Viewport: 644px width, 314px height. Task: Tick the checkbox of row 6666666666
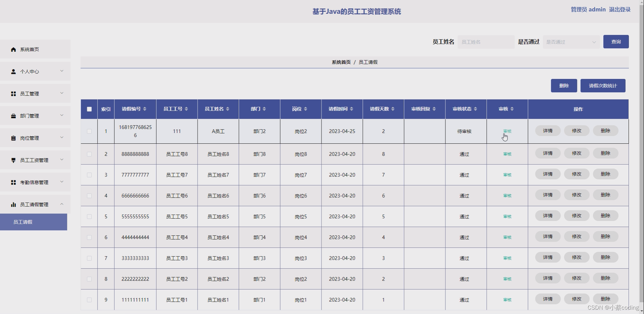(x=89, y=196)
